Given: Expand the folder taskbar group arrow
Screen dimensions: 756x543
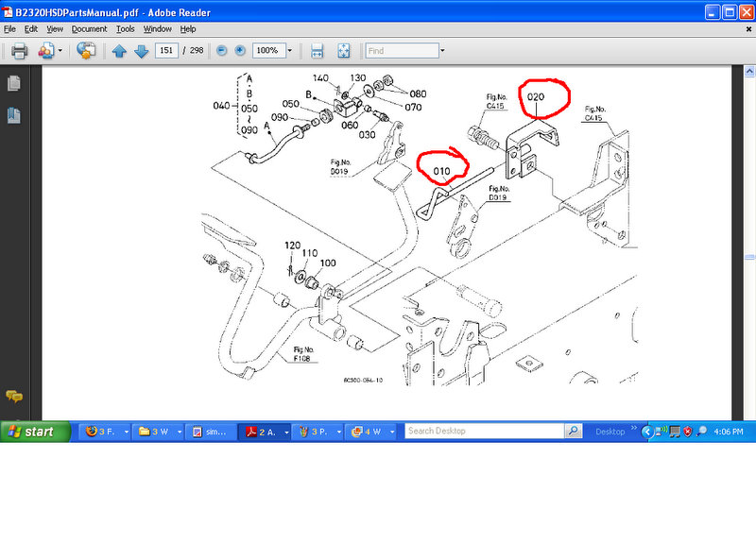Looking at the screenshot, I should (x=180, y=432).
